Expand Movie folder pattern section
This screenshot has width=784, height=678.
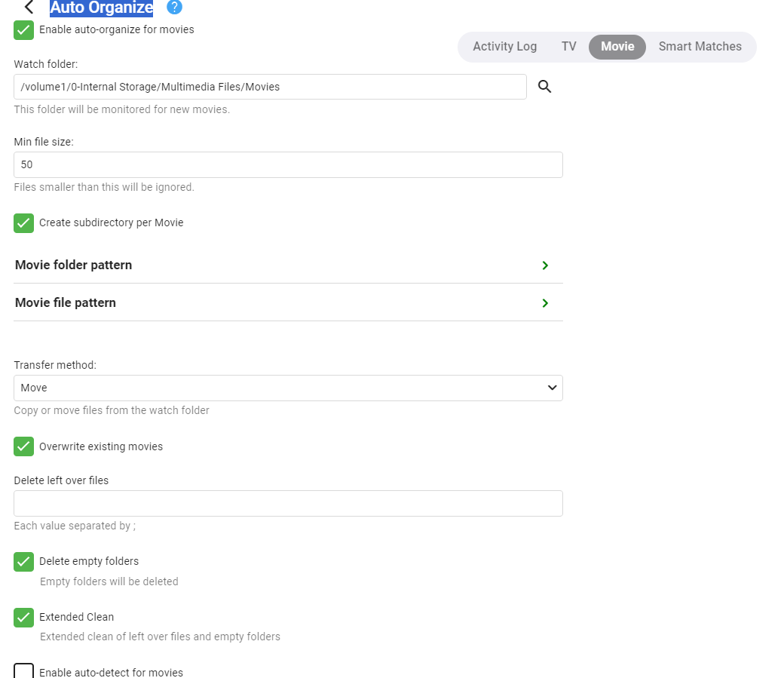click(288, 265)
